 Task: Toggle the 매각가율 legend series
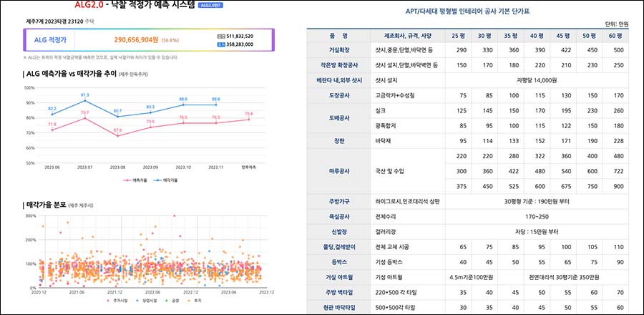165,180
